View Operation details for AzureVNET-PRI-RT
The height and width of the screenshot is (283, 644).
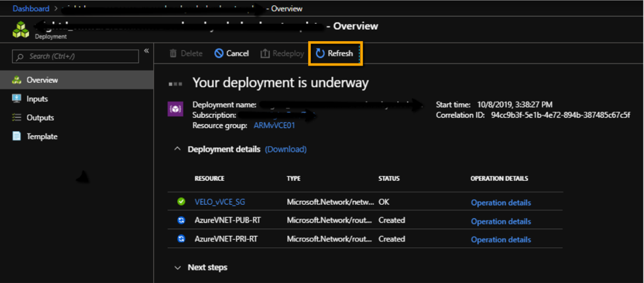tap(500, 239)
